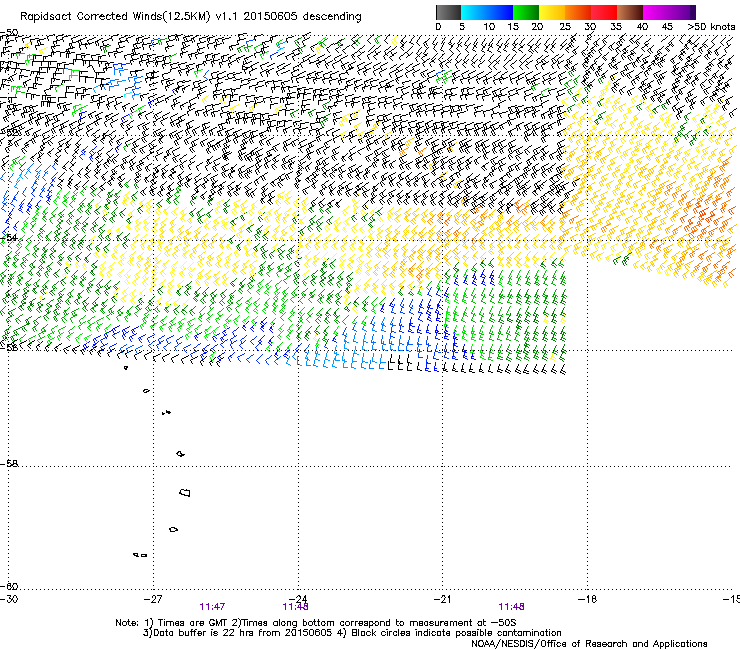Click the '10' legend tick label
The height and width of the screenshot is (650, 740).
(x=489, y=27)
